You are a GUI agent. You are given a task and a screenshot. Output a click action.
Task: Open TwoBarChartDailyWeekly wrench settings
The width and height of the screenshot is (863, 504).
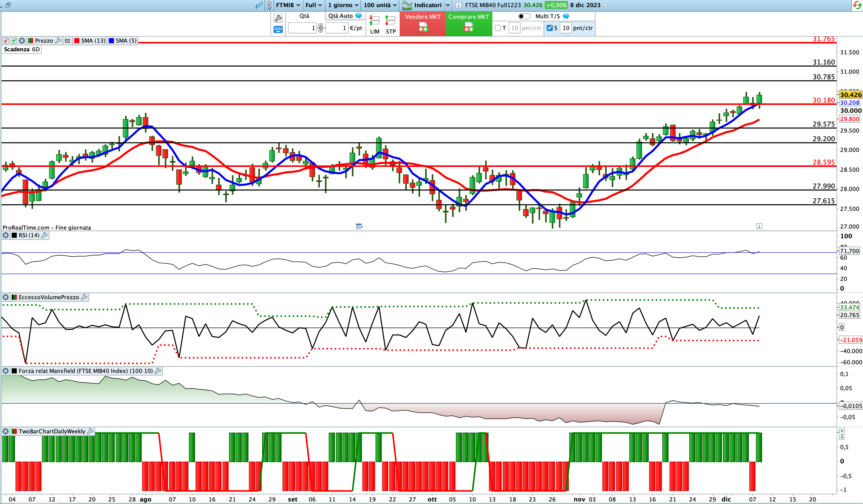pyautogui.click(x=91, y=431)
